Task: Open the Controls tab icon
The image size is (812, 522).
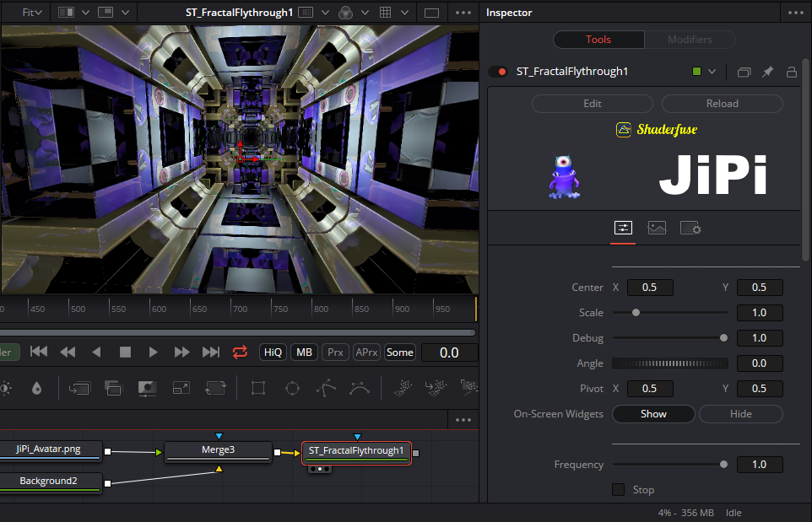Action: click(623, 228)
